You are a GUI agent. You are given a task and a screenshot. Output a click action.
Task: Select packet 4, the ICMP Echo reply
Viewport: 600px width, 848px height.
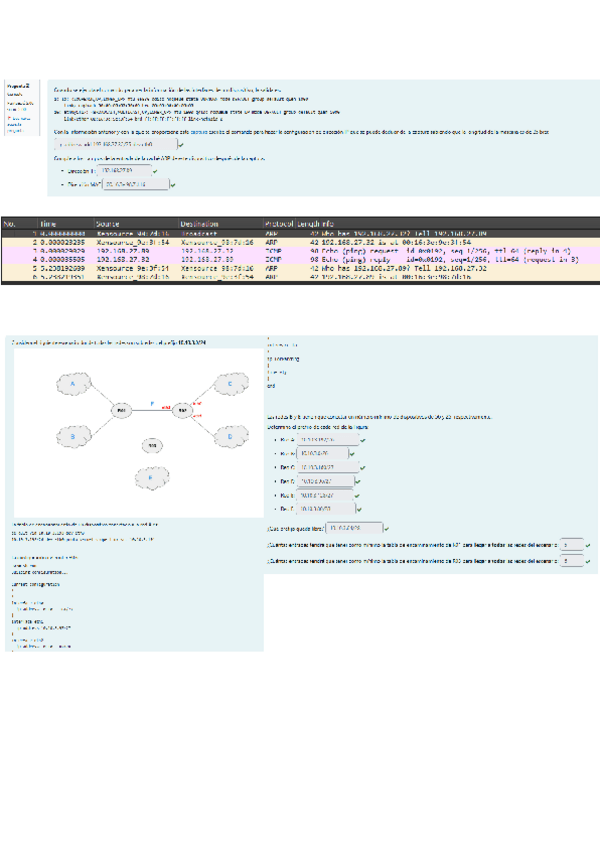(x=300, y=260)
